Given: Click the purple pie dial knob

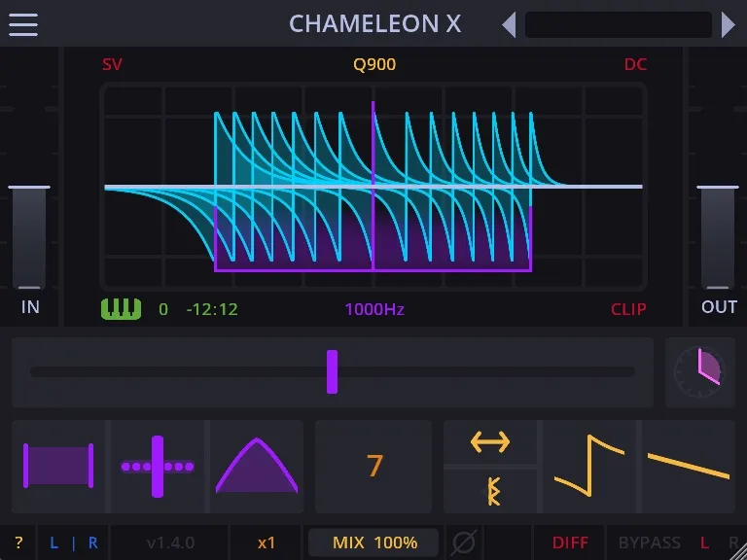Looking at the screenshot, I should point(700,372).
